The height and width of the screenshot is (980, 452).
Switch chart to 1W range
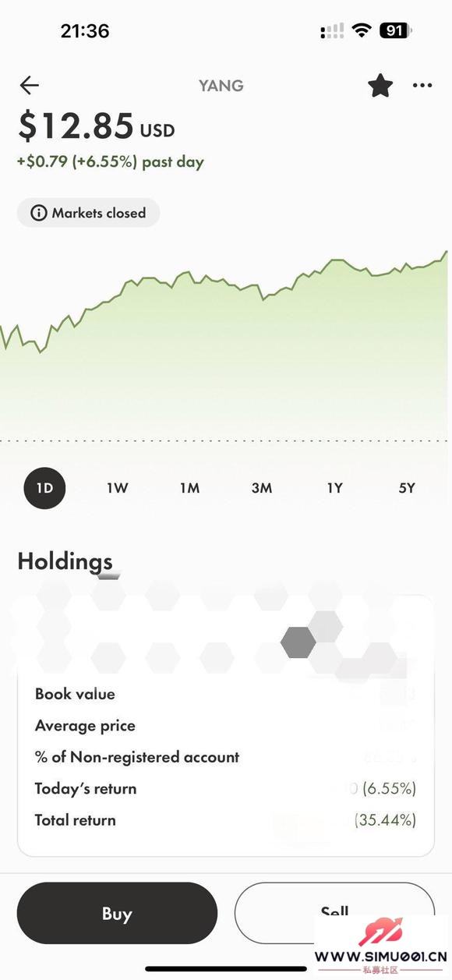pyautogui.click(x=117, y=488)
